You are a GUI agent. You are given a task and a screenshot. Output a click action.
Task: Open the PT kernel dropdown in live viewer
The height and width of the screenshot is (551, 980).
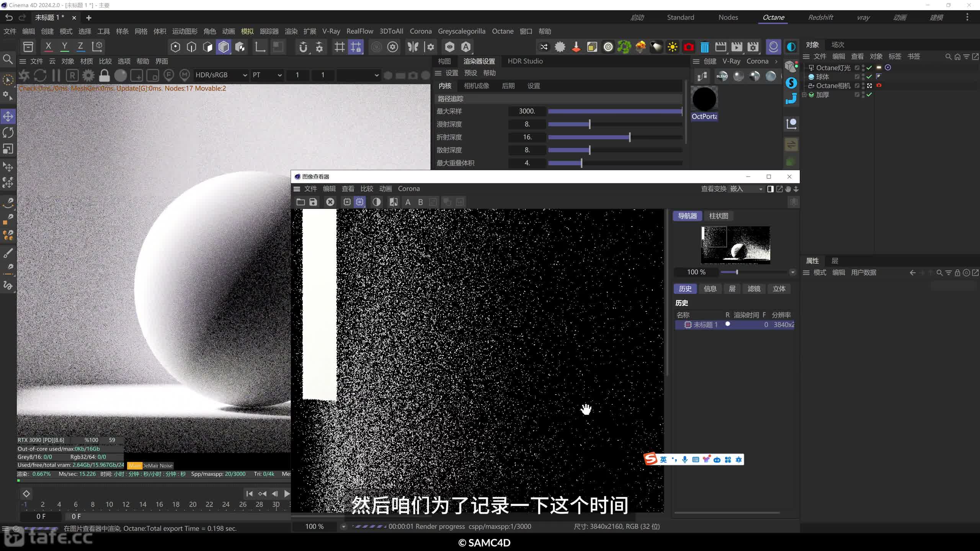click(x=267, y=75)
